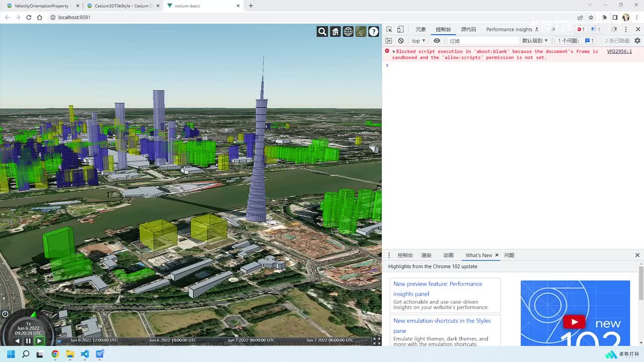Toggle the Chrome side panel
The width and height of the screenshot is (644, 362).
click(x=615, y=18)
